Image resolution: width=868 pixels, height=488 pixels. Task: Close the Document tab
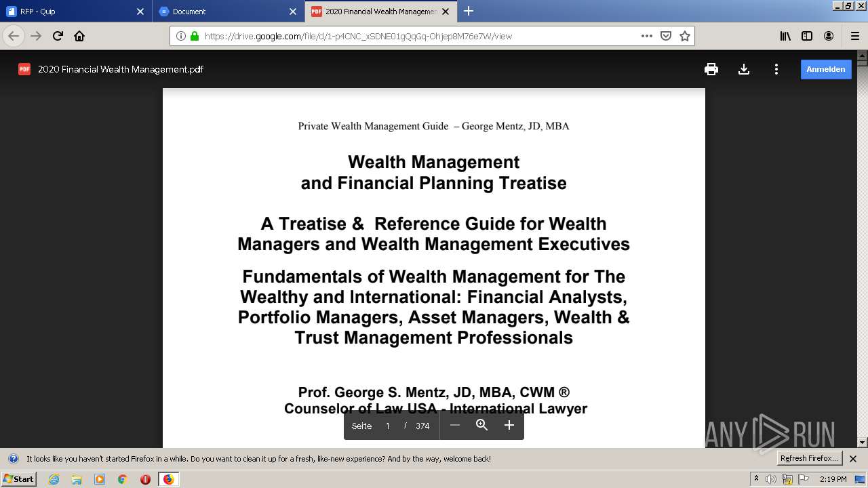(x=293, y=12)
